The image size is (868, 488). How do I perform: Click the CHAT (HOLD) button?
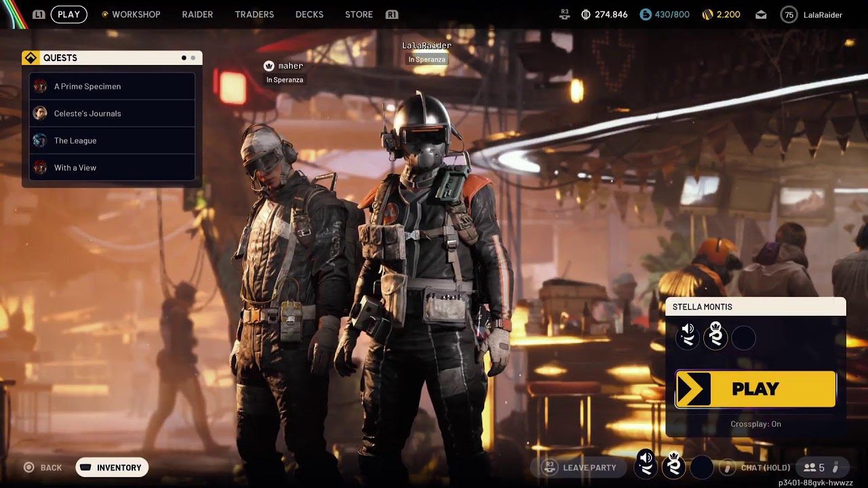pos(755,468)
